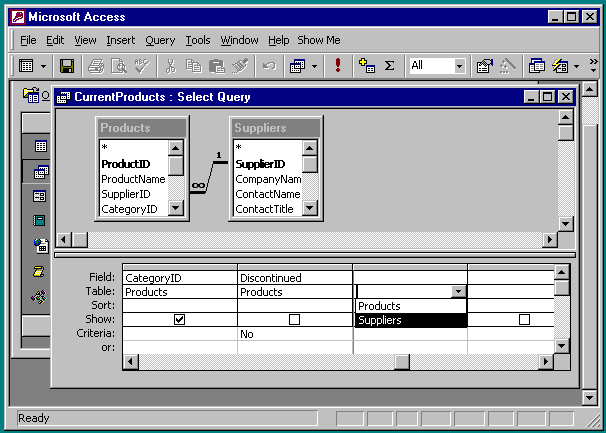The width and height of the screenshot is (606, 433).
Task: Open the Edit menu
Action: [x=55, y=40]
